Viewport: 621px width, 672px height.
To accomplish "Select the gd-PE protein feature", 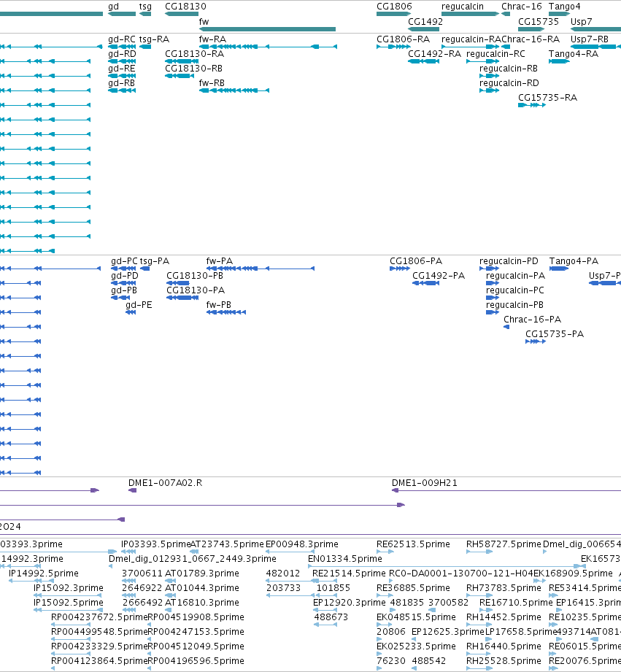I will 131,312.
